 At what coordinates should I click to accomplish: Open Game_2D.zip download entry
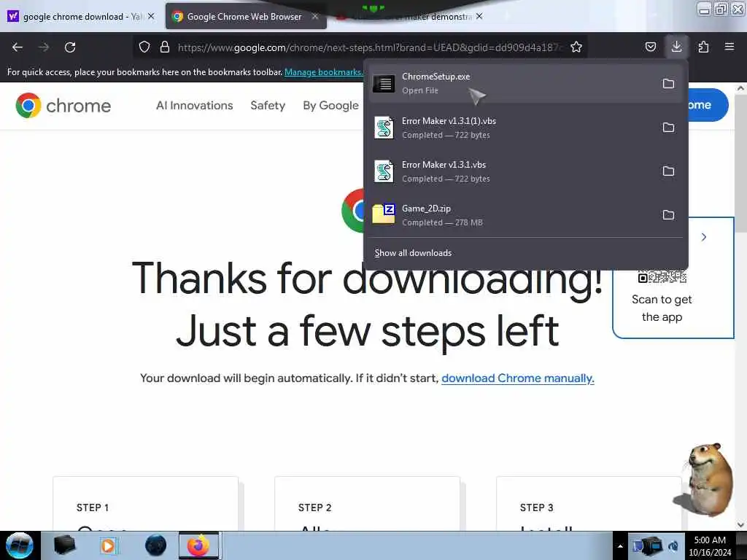[525, 215]
